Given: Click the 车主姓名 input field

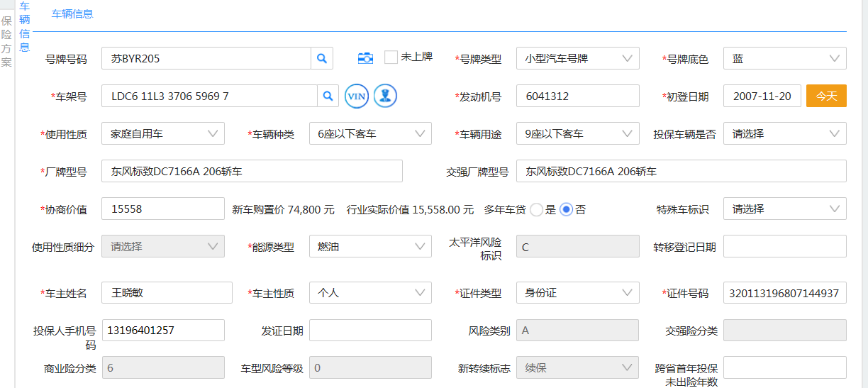Looking at the screenshot, I should click(x=167, y=293).
